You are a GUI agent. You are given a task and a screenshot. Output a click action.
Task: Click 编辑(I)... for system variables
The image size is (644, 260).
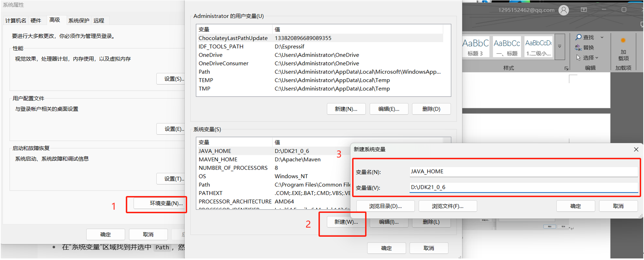(389, 222)
